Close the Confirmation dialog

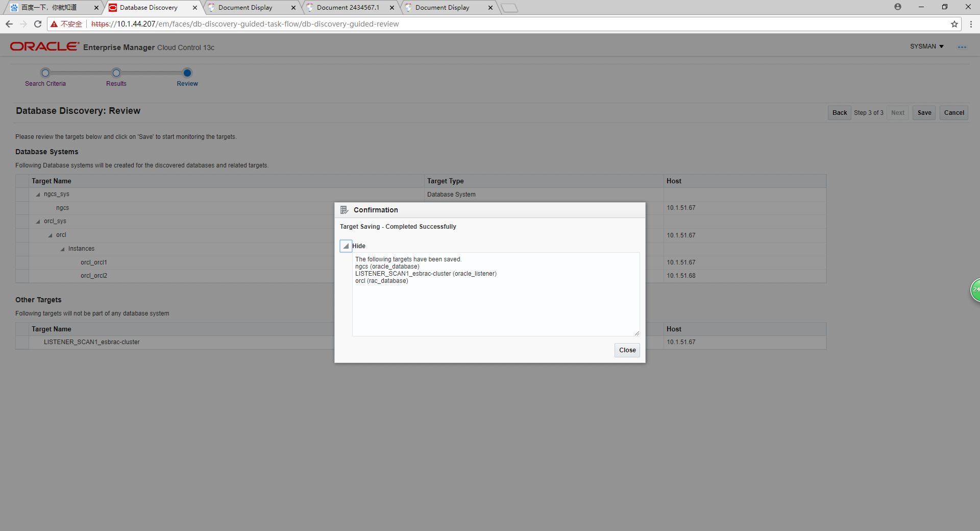627,350
